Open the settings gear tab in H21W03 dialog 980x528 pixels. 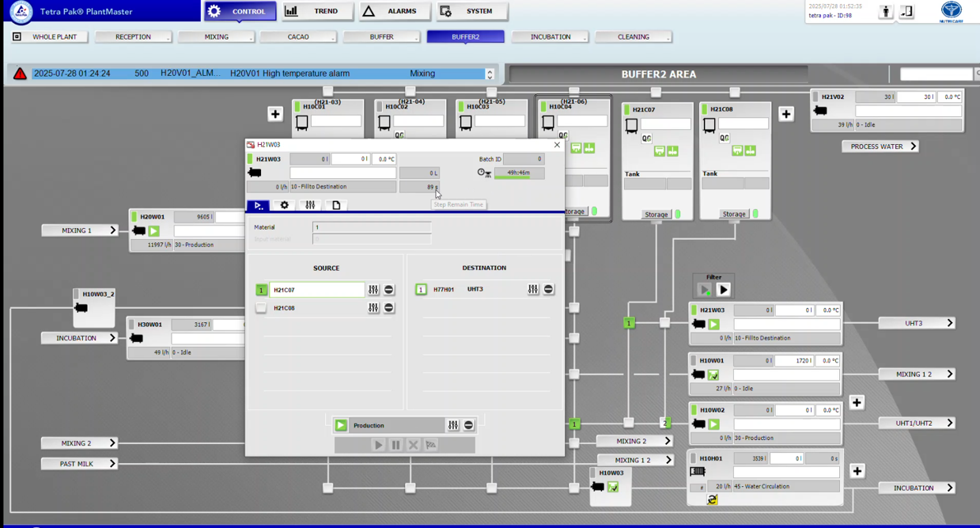(285, 205)
